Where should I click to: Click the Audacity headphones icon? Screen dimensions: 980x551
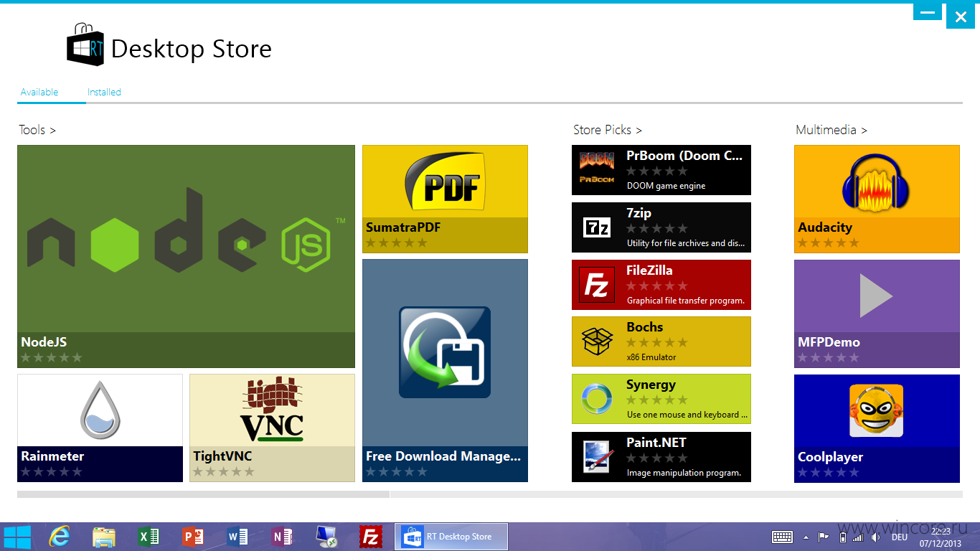coord(876,182)
